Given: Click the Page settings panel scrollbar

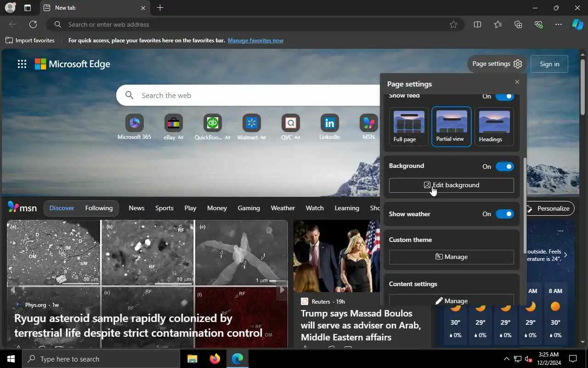Looking at the screenshot, I should pos(525,205).
